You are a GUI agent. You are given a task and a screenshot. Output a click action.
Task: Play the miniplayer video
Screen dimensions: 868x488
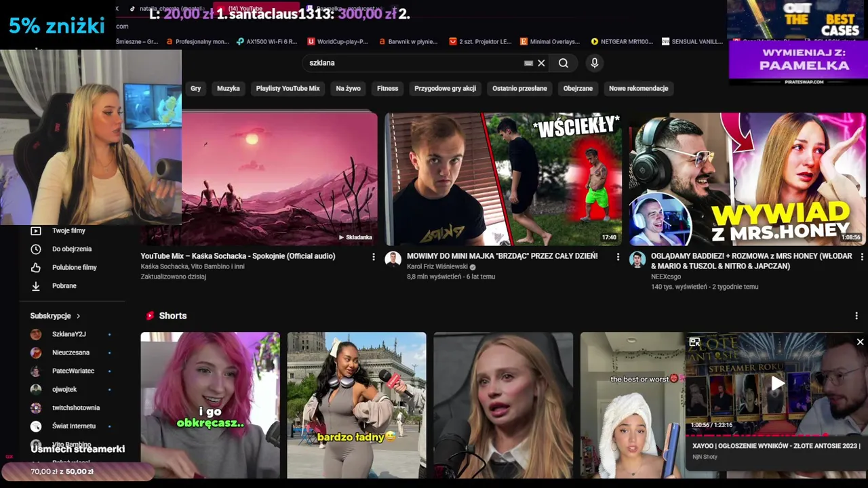[777, 384]
